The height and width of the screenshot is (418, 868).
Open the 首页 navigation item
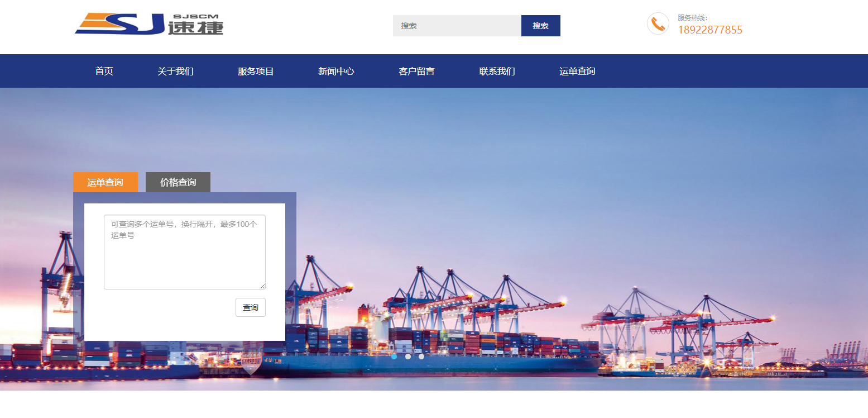click(104, 71)
